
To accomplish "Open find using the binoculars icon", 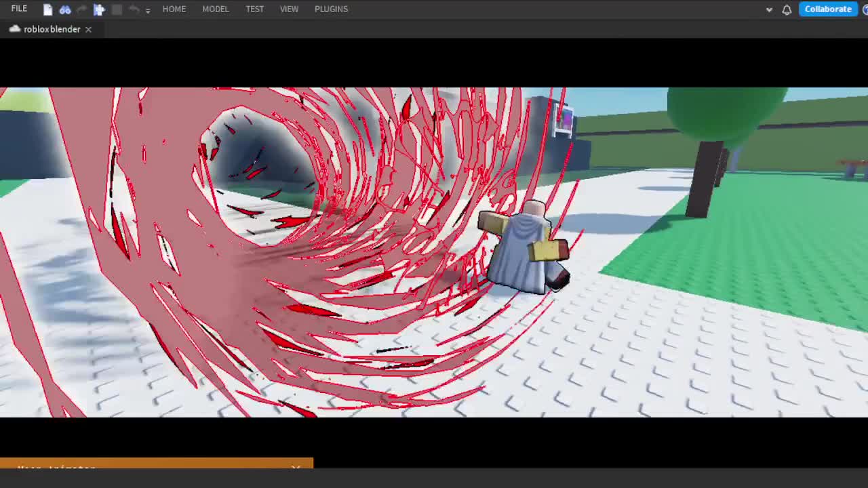I will (x=64, y=9).
